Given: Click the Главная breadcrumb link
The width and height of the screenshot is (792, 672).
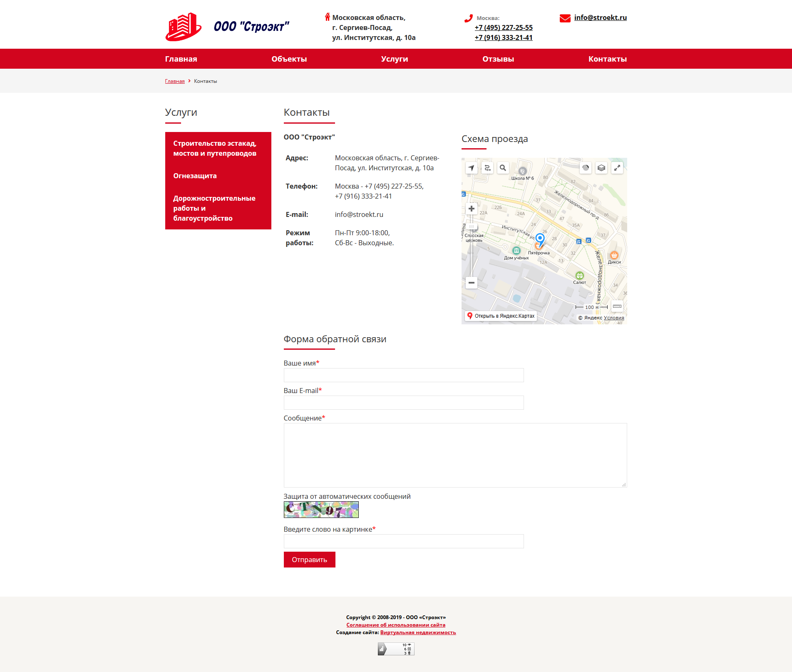Looking at the screenshot, I should (x=175, y=81).
